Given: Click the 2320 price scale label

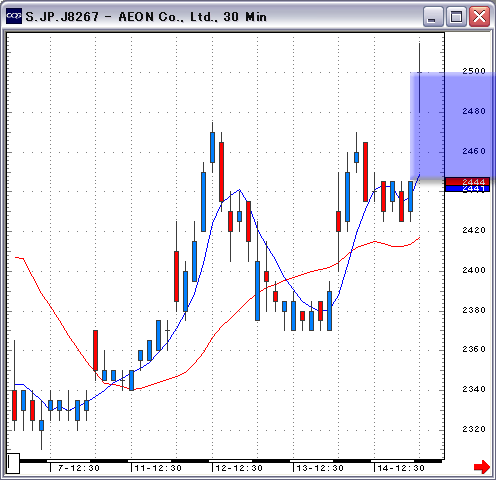Looking at the screenshot, I should (474, 429).
